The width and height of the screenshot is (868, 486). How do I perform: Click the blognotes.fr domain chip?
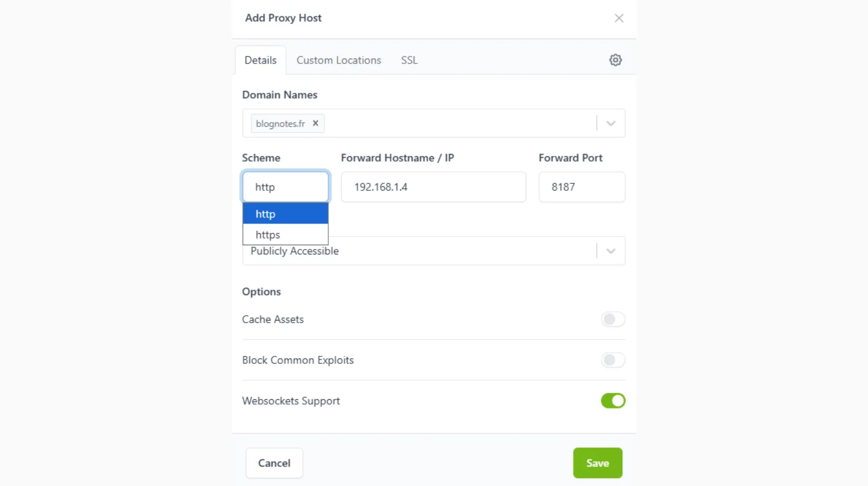click(280, 124)
